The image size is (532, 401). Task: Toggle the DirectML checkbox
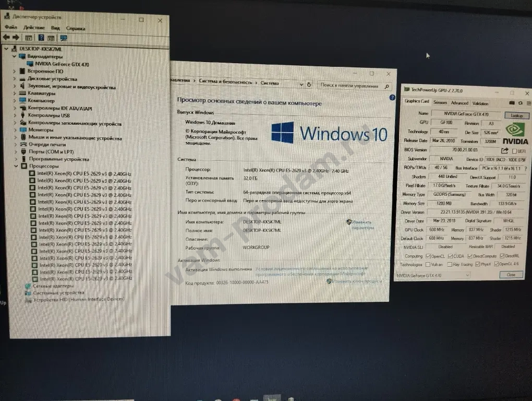tap(502, 256)
